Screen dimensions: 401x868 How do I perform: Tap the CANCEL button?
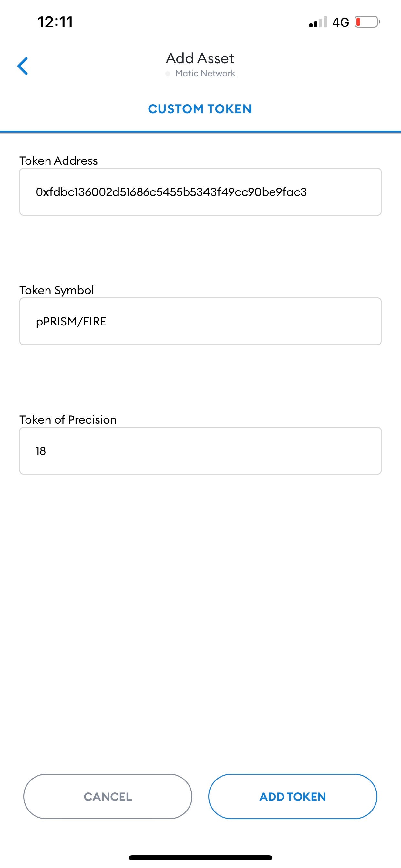tap(108, 797)
